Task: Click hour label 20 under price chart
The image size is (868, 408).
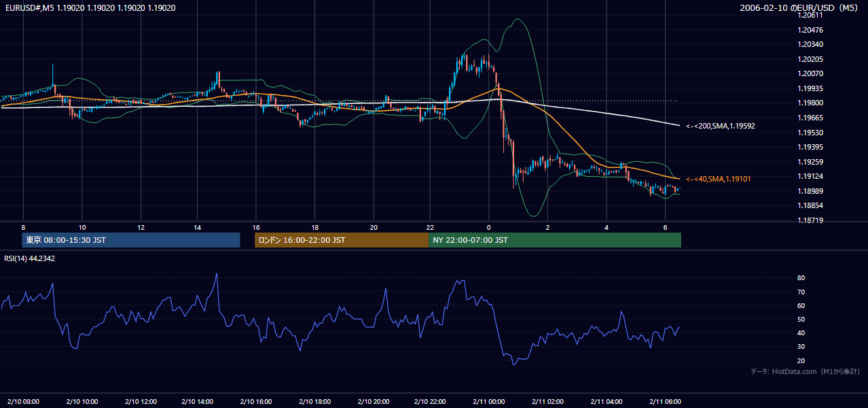Action: point(373,226)
